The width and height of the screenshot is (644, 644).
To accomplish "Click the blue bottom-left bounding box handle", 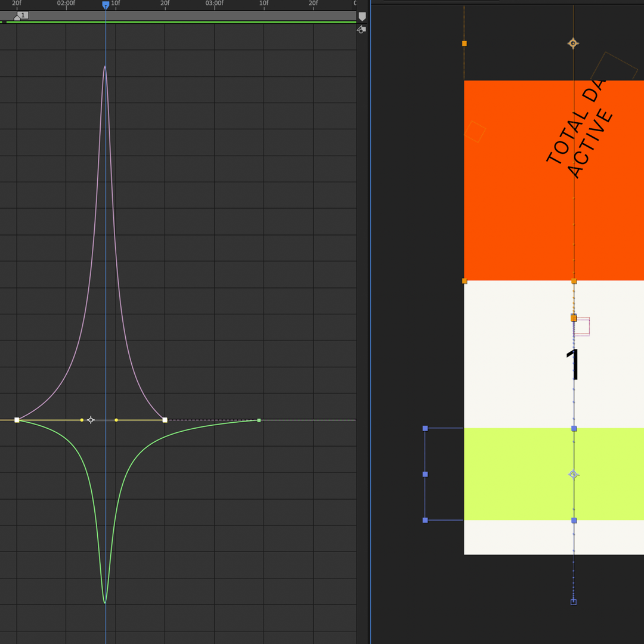I will (425, 521).
